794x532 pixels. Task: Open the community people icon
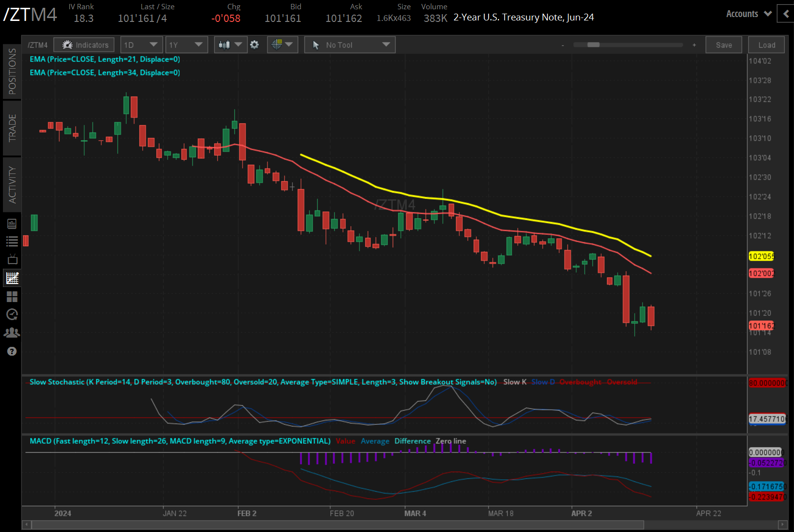(x=12, y=333)
